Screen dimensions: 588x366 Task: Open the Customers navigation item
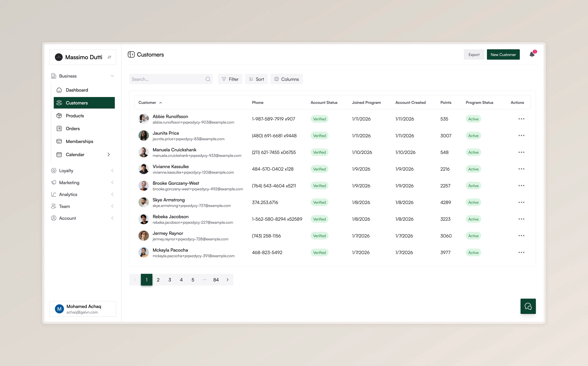(x=77, y=103)
